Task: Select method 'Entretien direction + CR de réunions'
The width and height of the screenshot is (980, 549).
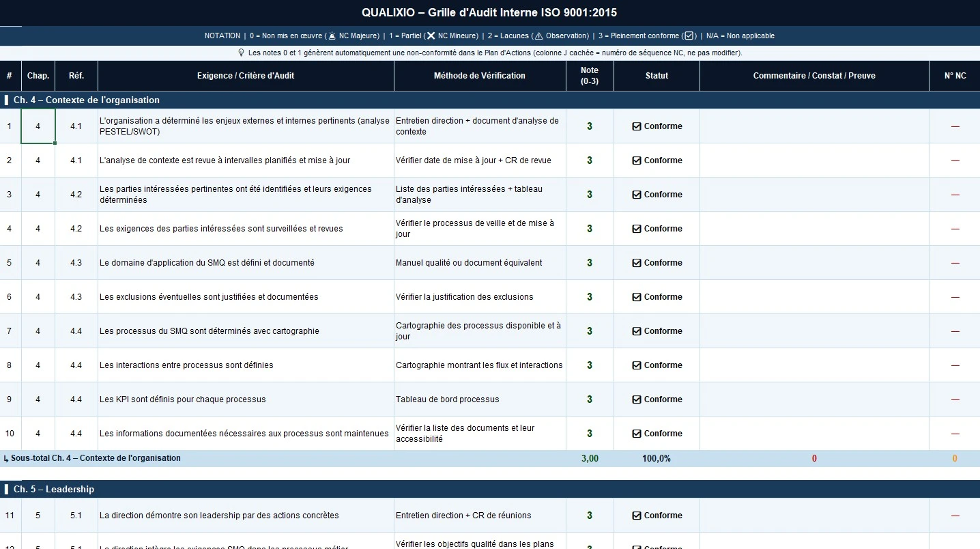Action: 480,516
